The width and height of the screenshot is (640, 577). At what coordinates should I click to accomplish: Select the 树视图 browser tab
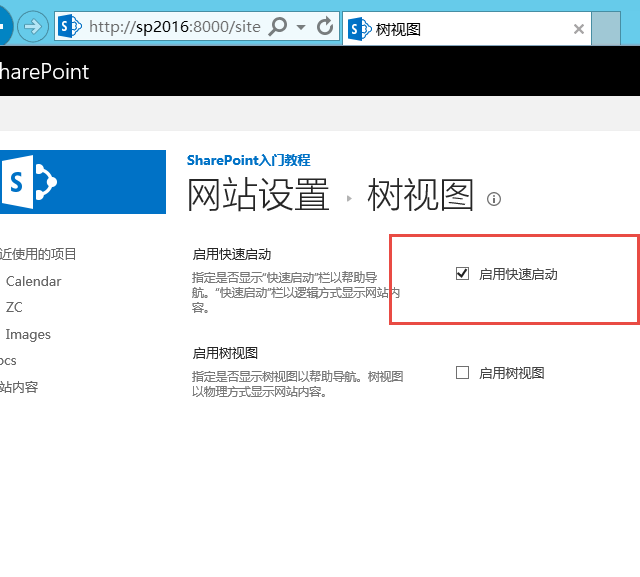467,29
